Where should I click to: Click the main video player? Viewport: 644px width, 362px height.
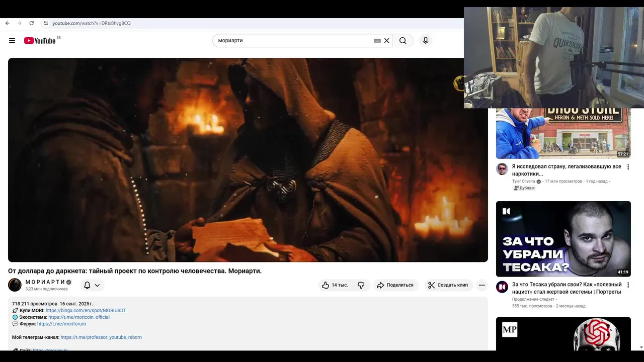(248, 160)
